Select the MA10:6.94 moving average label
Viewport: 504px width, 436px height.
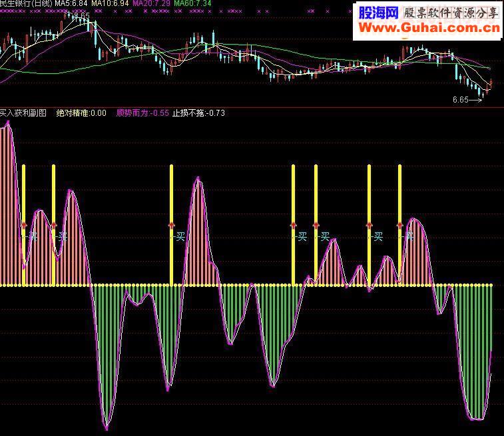coord(110,3)
